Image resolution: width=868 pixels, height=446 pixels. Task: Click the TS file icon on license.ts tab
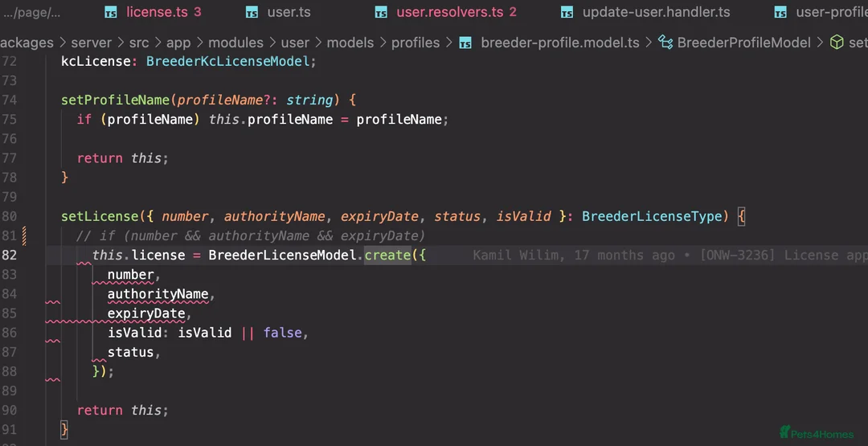[112, 12]
